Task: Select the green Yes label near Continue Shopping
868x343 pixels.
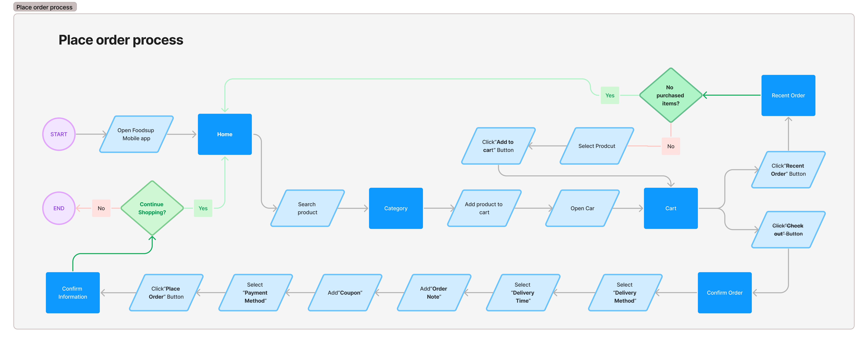Action: [x=203, y=208]
